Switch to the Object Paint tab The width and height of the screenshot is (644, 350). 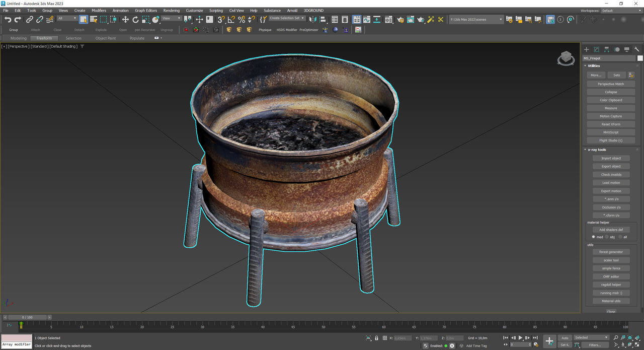tap(105, 38)
